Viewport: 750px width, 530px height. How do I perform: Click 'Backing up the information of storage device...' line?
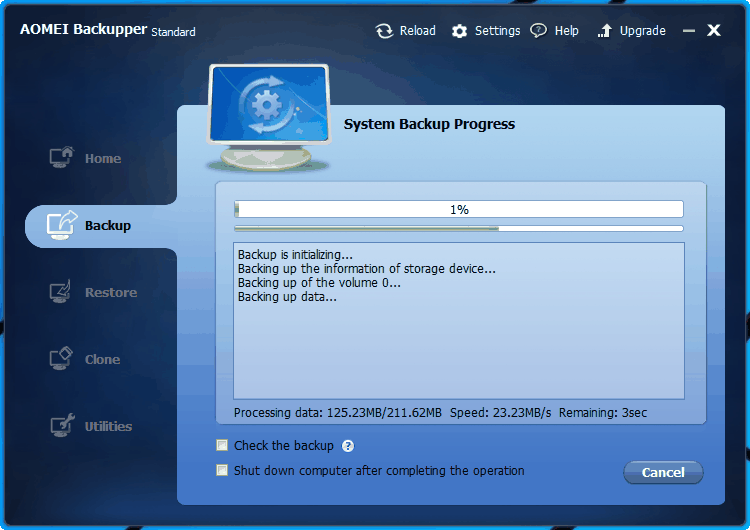point(366,269)
